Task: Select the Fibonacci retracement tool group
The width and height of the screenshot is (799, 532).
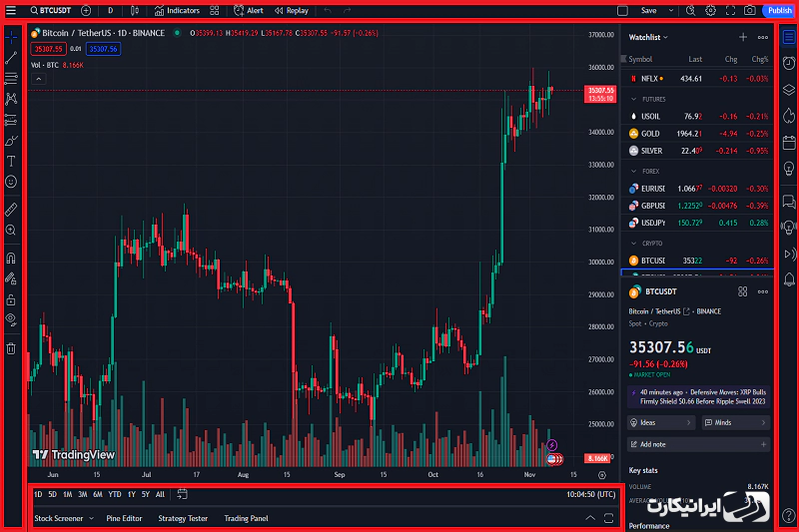Action: [11, 78]
